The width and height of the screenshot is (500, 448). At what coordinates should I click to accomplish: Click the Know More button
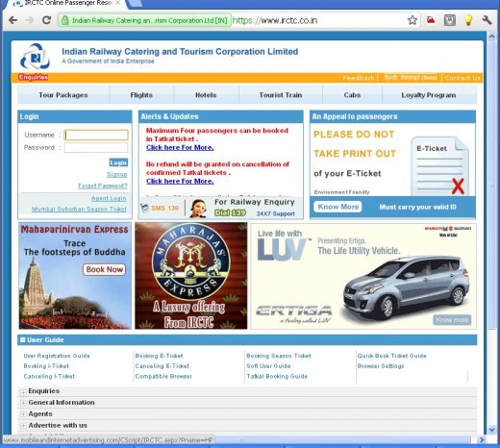337,207
